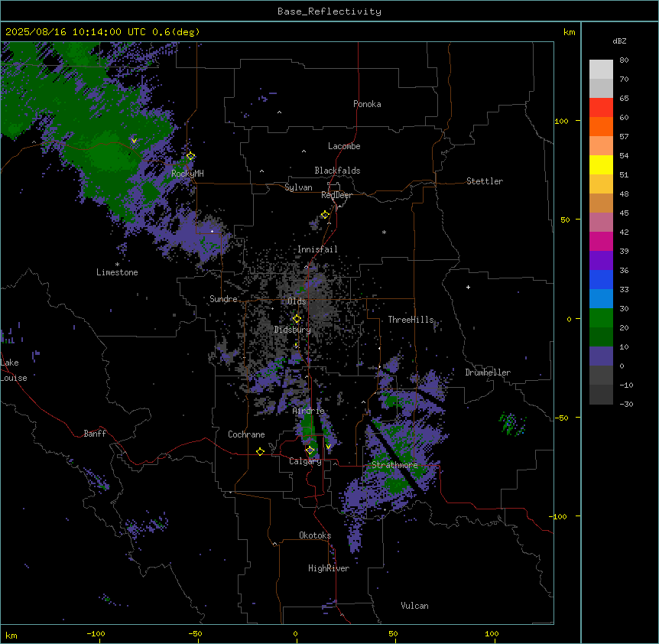Screen dimensions: 659x644
Task: Click the yellow diamond marker beside RockyMH
Action: pos(190,156)
